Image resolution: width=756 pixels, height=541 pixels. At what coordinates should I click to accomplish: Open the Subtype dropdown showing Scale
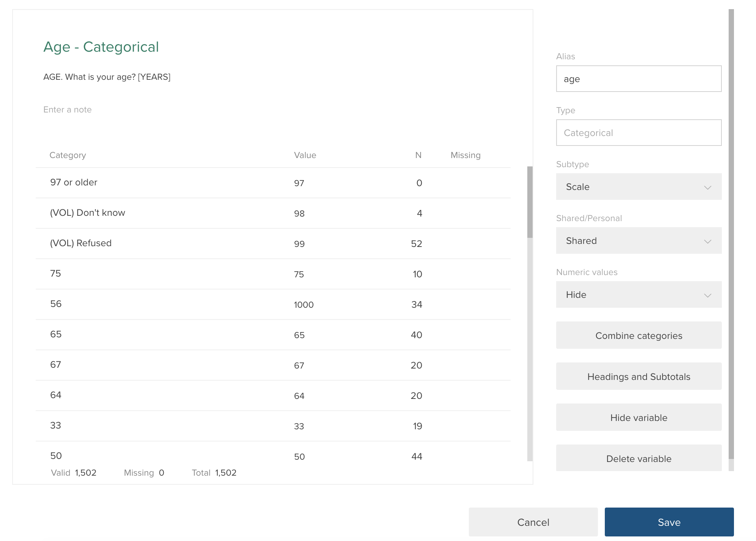tap(638, 187)
